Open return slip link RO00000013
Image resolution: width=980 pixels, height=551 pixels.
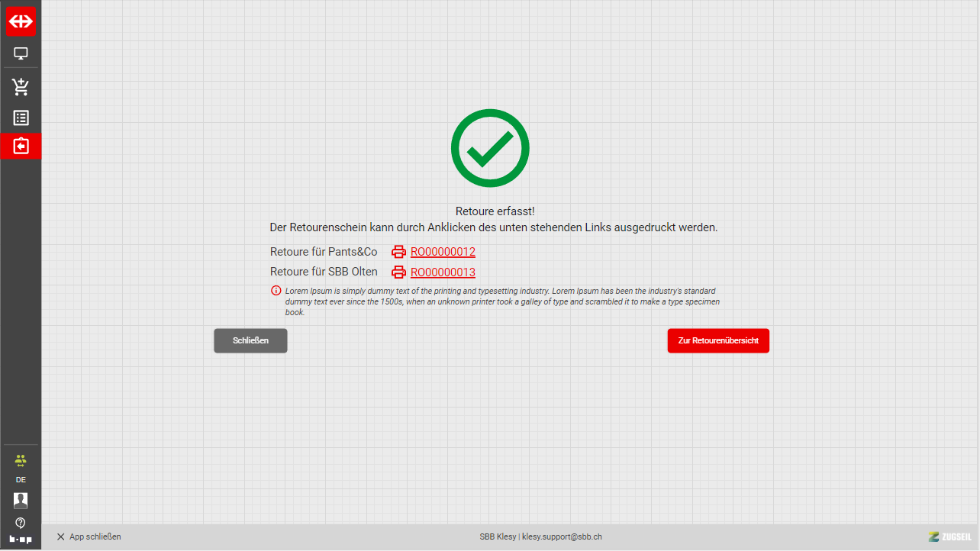click(x=443, y=272)
